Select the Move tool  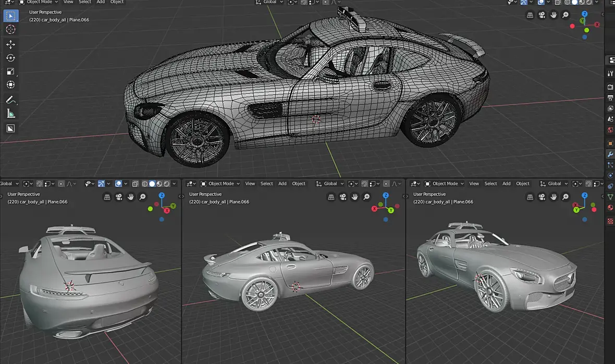(10, 45)
